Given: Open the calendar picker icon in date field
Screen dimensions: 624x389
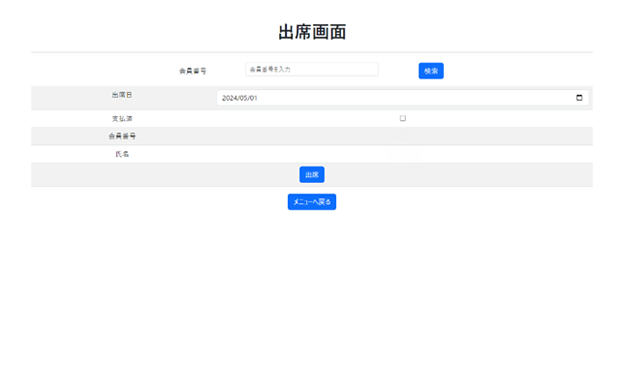Looking at the screenshot, I should point(579,98).
